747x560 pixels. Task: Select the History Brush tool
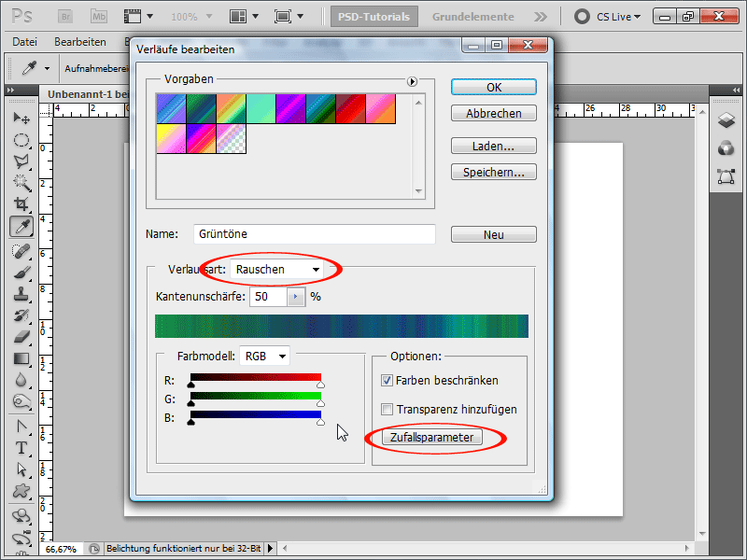click(x=21, y=315)
